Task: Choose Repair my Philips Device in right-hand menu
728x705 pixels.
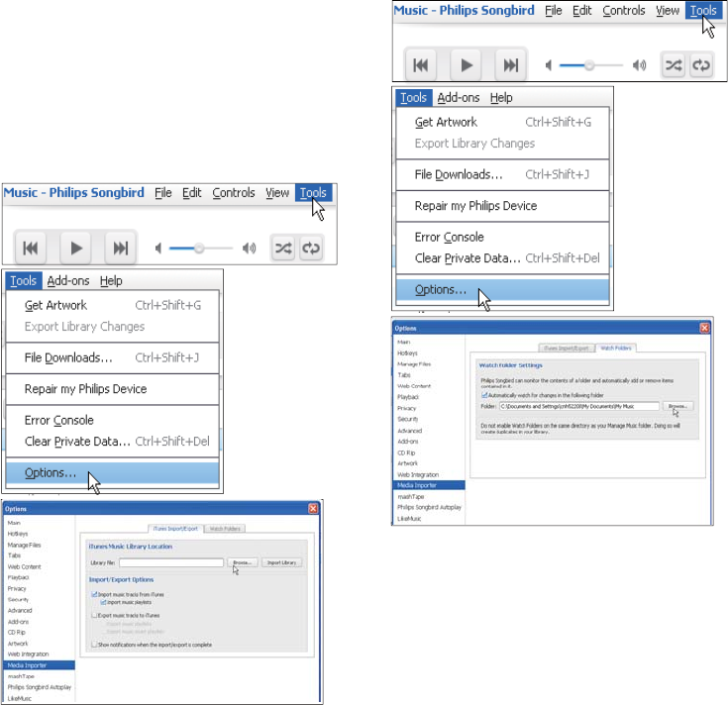Action: click(502, 206)
